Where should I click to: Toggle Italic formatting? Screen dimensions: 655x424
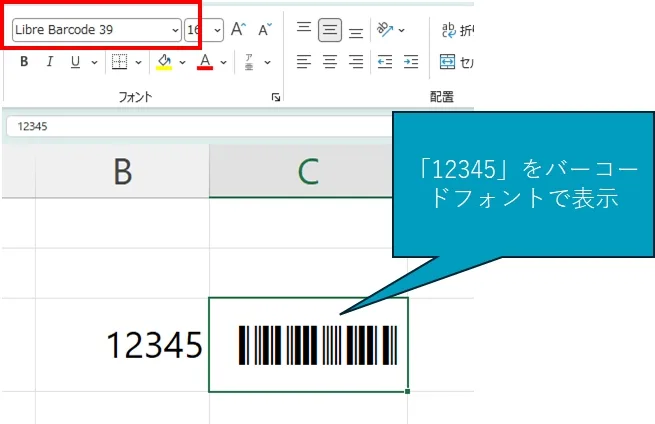tap(50, 62)
